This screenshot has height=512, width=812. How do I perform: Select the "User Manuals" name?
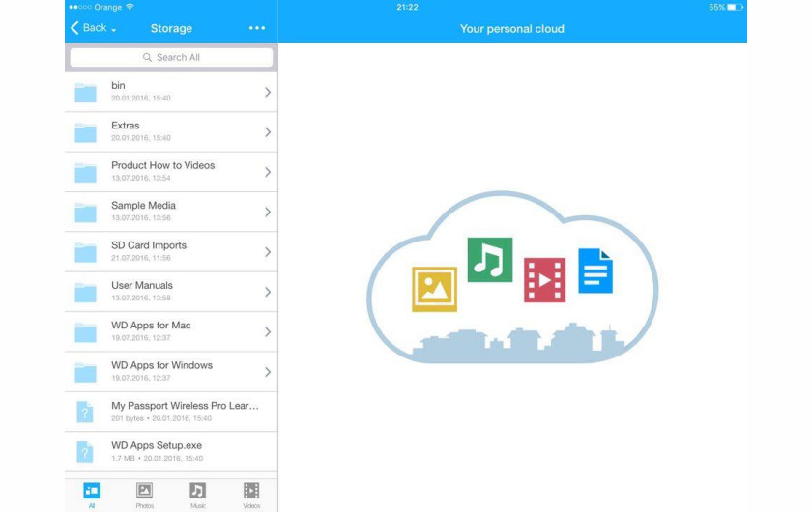click(142, 285)
